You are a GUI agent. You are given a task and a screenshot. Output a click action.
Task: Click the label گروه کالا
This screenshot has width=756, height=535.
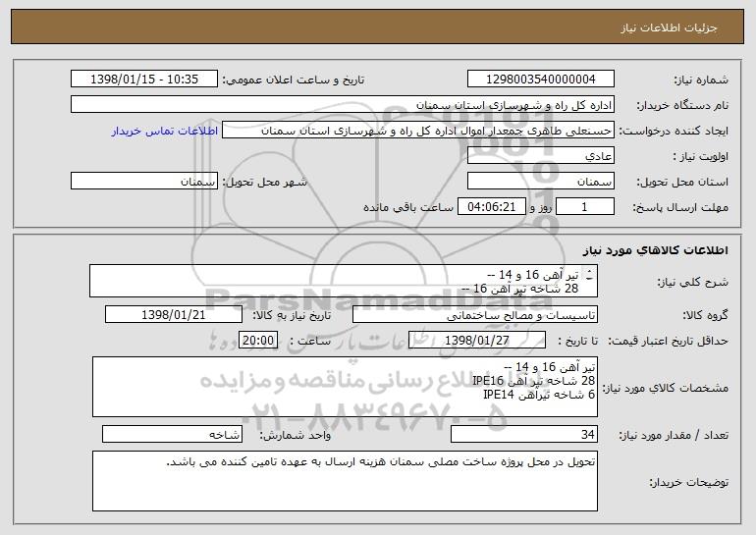tap(705, 315)
